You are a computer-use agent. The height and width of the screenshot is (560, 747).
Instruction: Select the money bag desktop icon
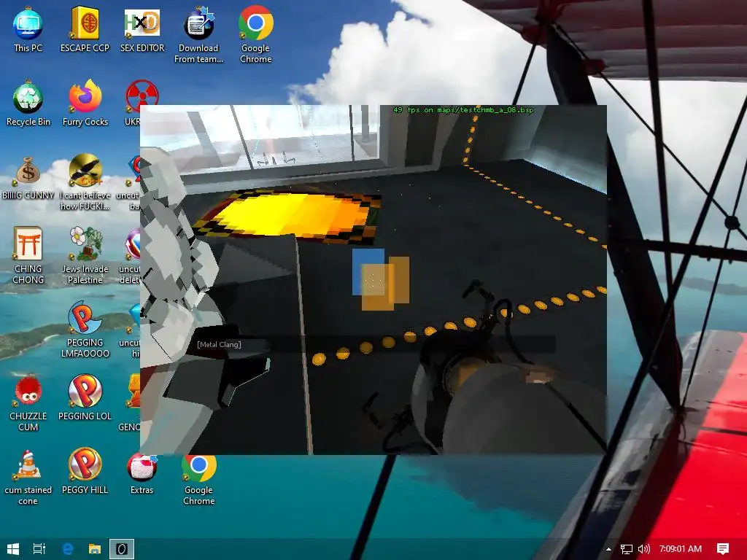click(x=28, y=177)
